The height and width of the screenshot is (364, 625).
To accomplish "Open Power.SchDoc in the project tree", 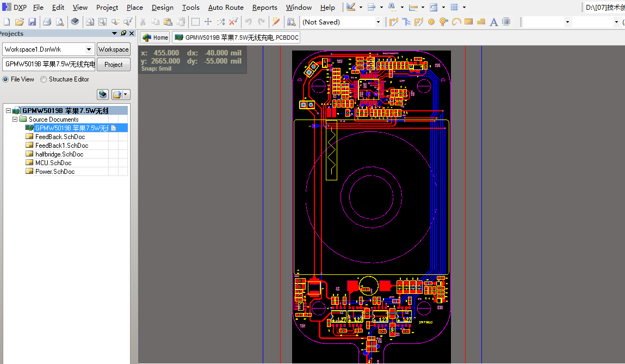I will point(54,172).
